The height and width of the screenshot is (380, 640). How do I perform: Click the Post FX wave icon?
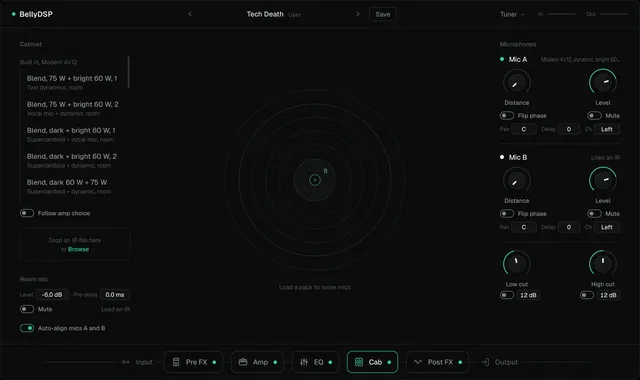click(x=418, y=362)
